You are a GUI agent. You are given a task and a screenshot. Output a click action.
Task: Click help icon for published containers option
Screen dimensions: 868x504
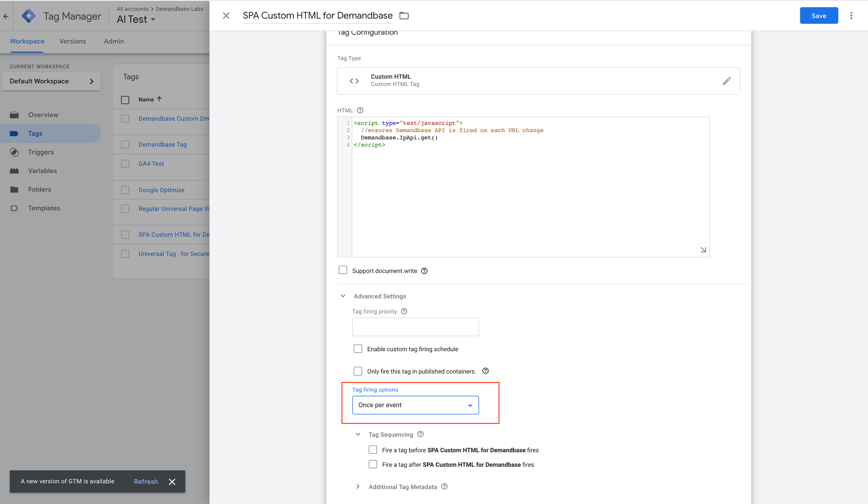coord(485,371)
